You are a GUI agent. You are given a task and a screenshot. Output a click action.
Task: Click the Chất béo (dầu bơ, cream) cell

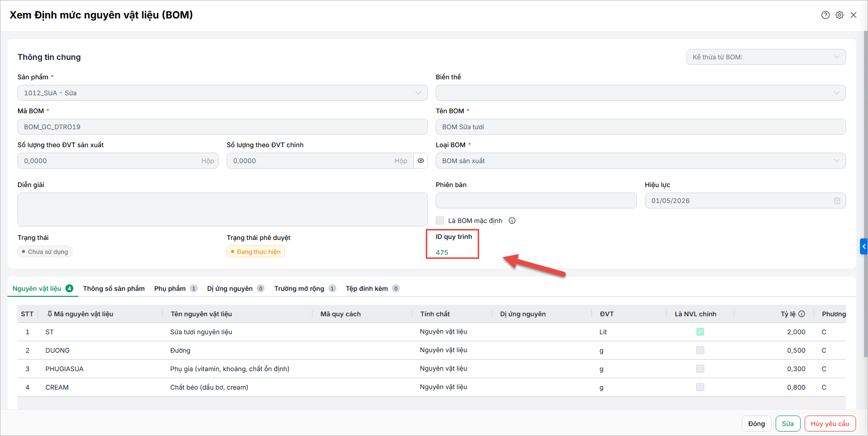coord(209,387)
